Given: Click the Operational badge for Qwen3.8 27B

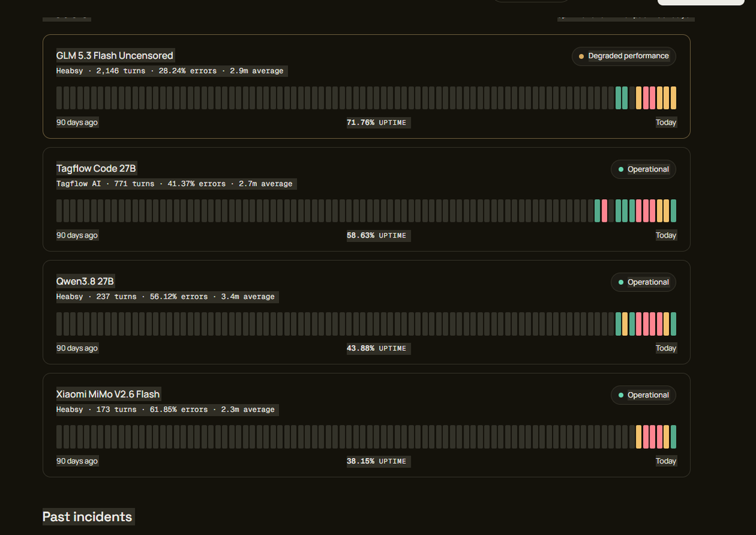Looking at the screenshot, I should (x=643, y=282).
